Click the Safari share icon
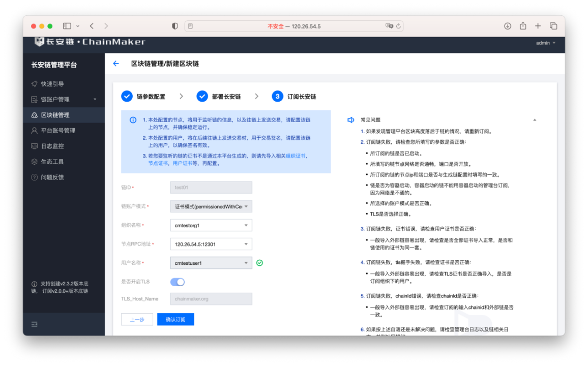This screenshot has width=588, height=366. pyautogui.click(x=523, y=25)
